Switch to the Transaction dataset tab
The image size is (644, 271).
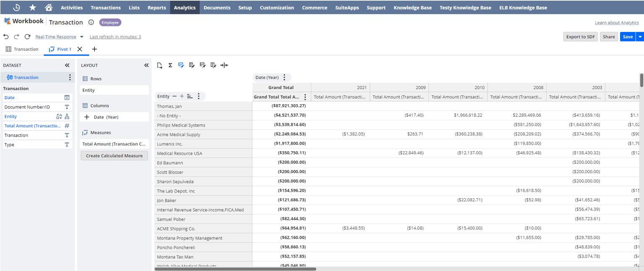(22, 49)
